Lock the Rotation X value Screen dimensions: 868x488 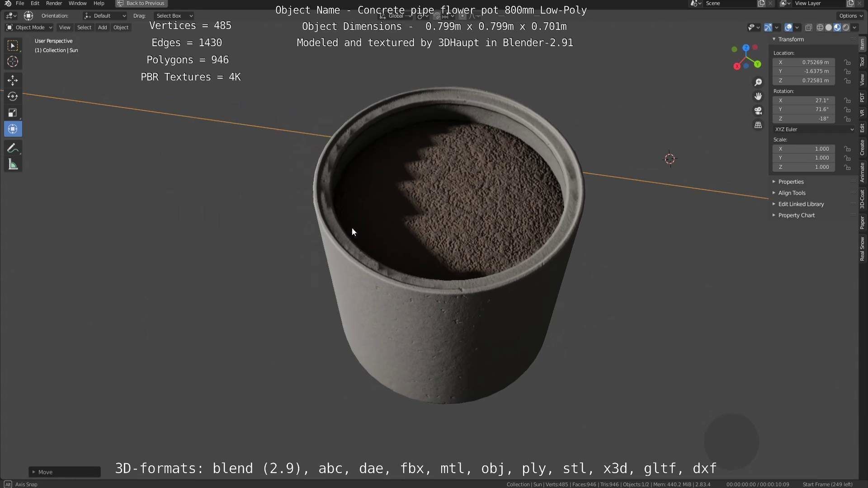pos(847,100)
